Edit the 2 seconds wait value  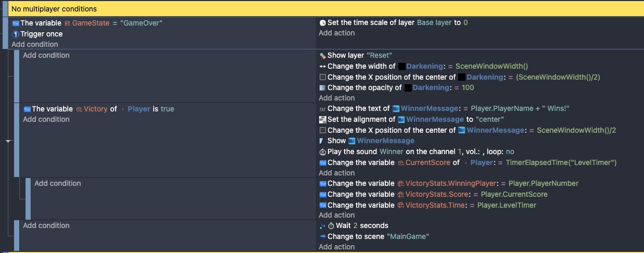click(356, 225)
